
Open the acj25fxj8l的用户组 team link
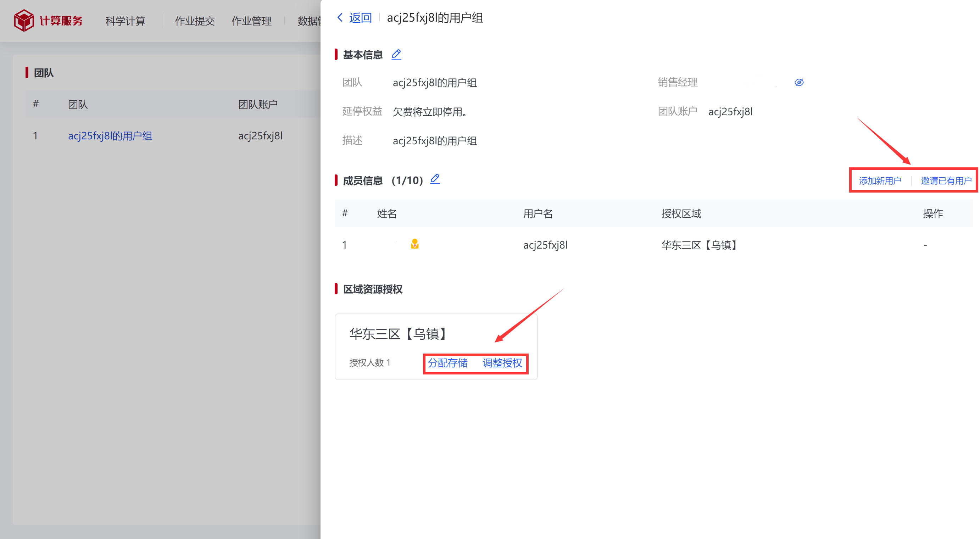click(110, 136)
